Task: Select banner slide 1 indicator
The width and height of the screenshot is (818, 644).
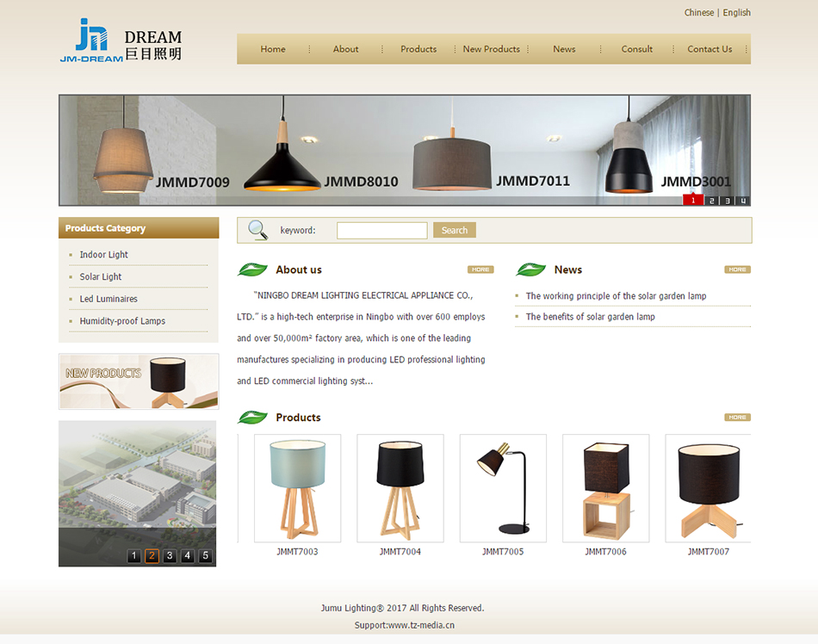Action: click(693, 201)
